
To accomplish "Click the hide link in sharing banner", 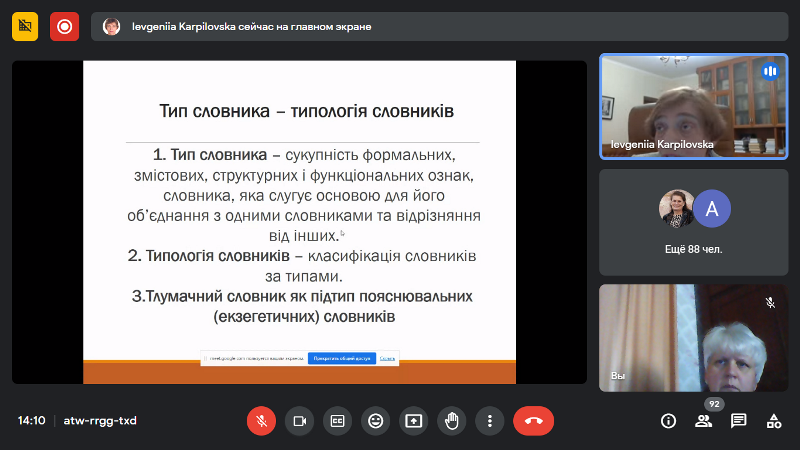I will tap(387, 358).
